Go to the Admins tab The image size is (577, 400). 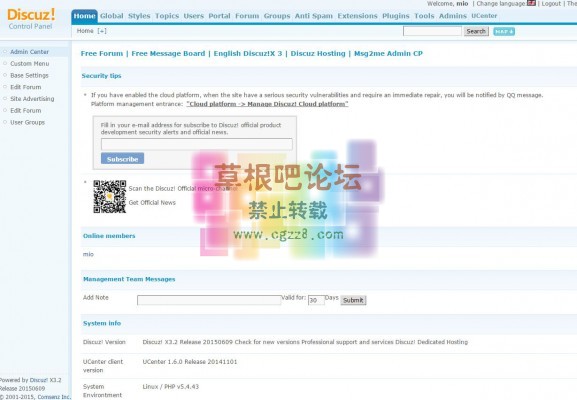click(453, 16)
